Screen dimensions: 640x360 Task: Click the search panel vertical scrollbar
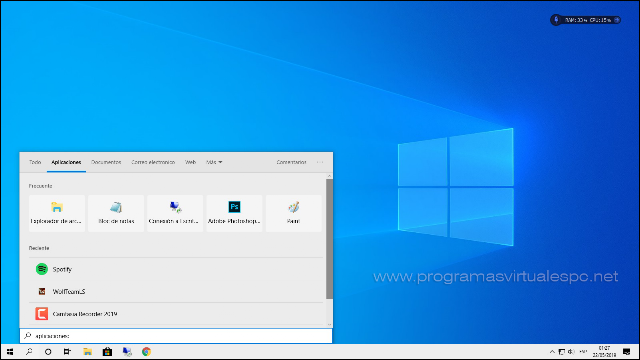329,238
